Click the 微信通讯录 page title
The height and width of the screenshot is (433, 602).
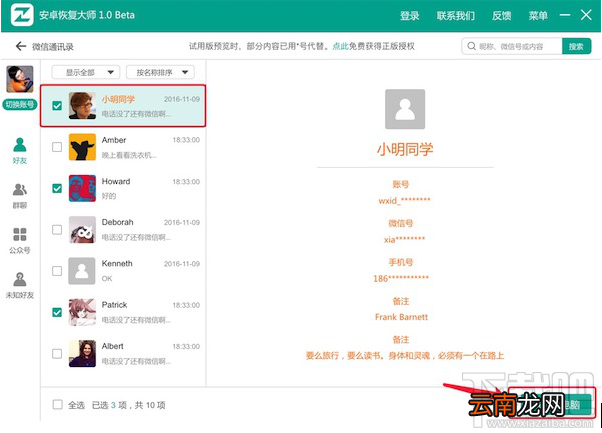[x=53, y=47]
